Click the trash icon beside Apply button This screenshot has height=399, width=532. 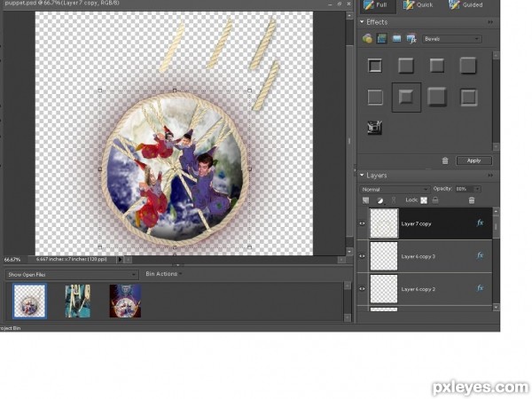pos(445,160)
